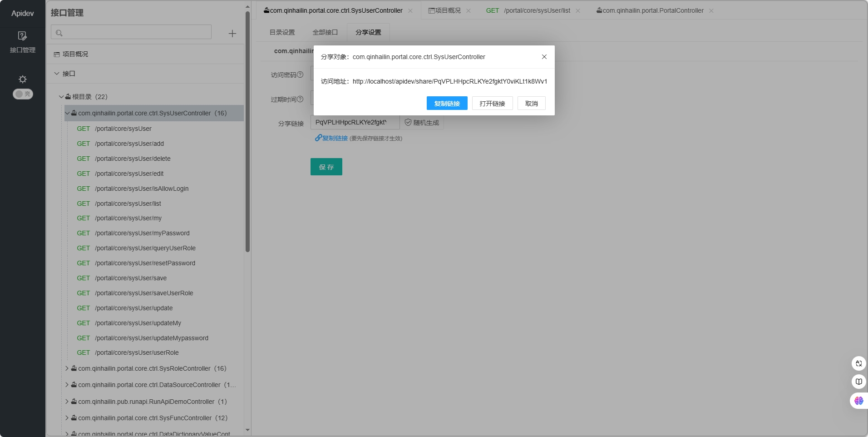Viewport: 868px width, 437px height.
Task: Click the plus icon to add interface
Action: [232, 34]
